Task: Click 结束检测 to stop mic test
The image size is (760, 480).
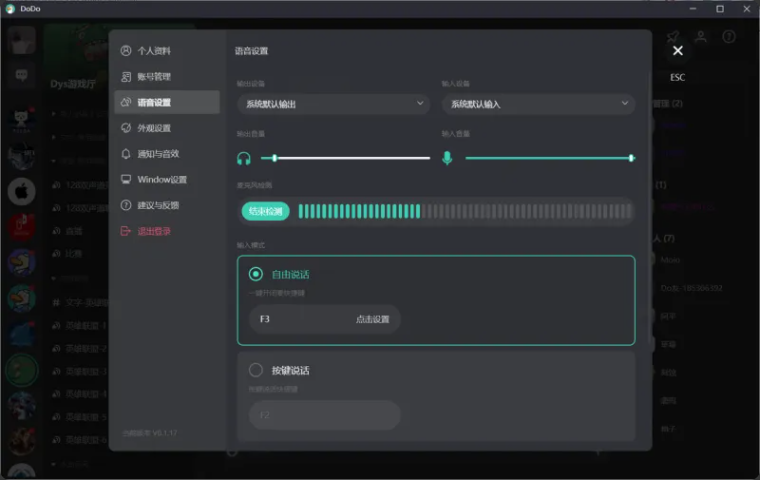Action: pos(265,211)
